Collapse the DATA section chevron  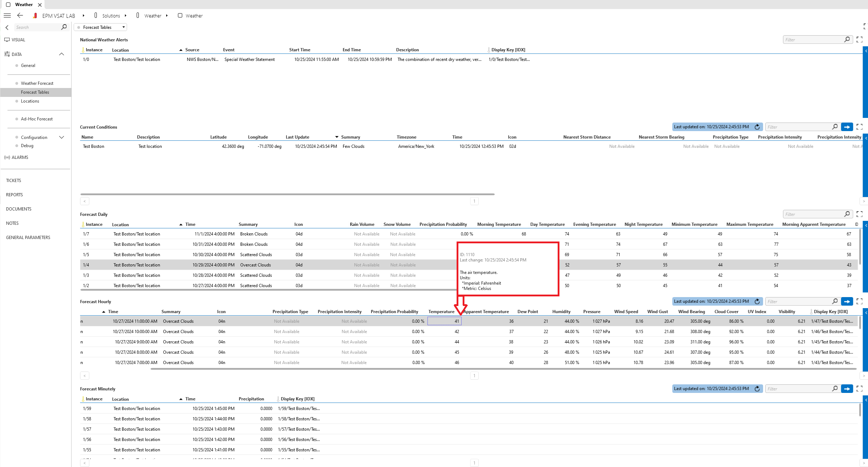point(62,54)
